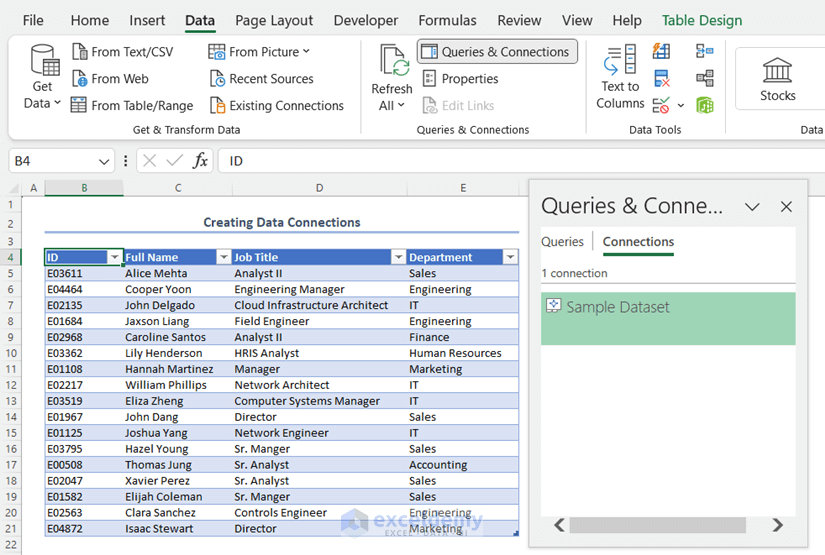This screenshot has width=825, height=555.
Task: Expand the Name Box dropdown arrow
Action: tap(105, 161)
